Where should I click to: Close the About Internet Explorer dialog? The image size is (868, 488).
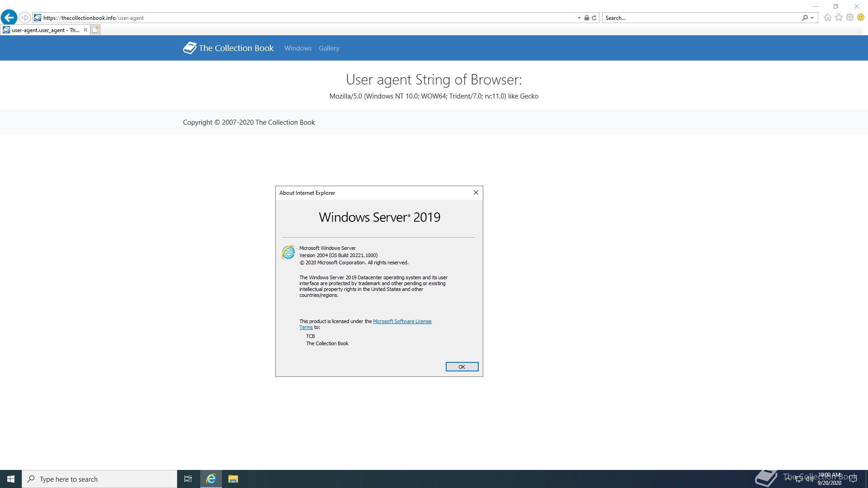[476, 192]
